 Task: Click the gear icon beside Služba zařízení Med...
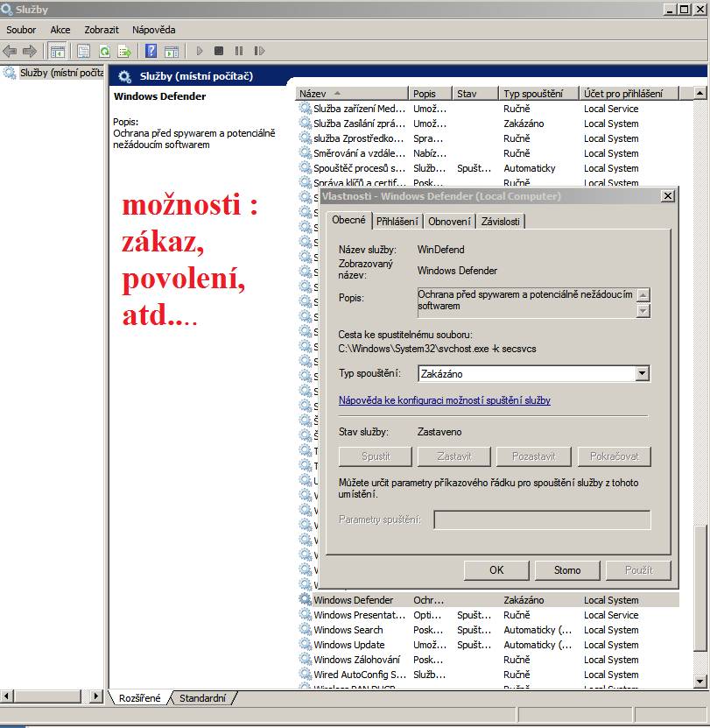tap(305, 109)
